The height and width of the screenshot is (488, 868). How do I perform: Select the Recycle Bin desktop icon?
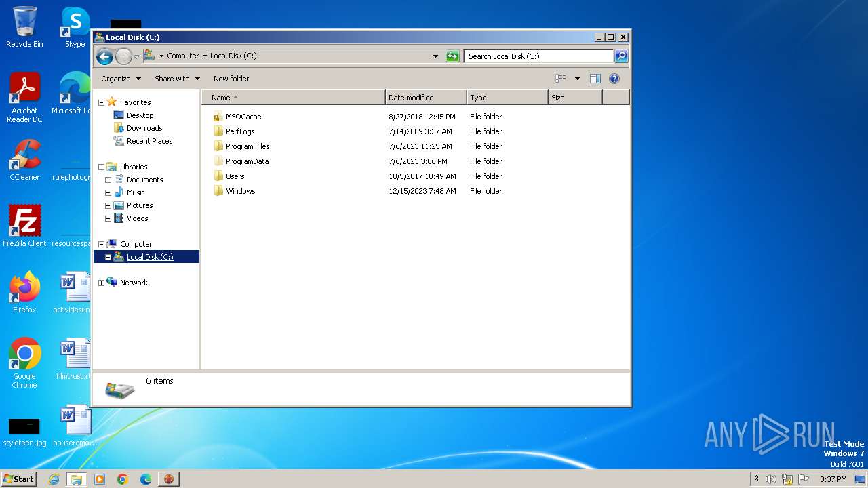24,27
